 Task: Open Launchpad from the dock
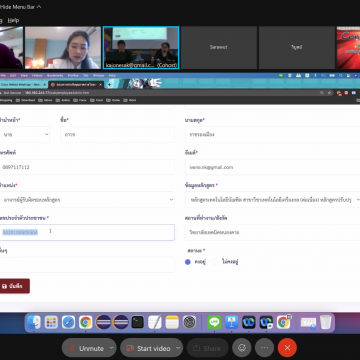click(51, 322)
